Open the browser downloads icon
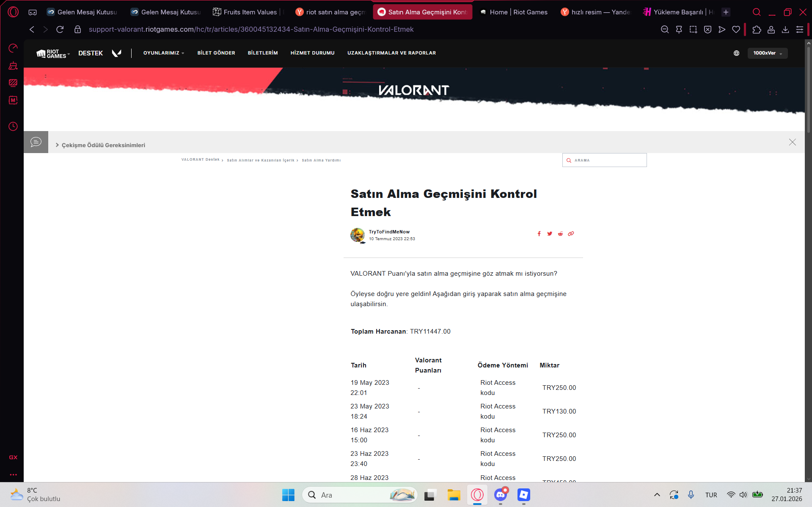Screen dimensions: 812x507 pyautogui.click(x=785, y=29)
